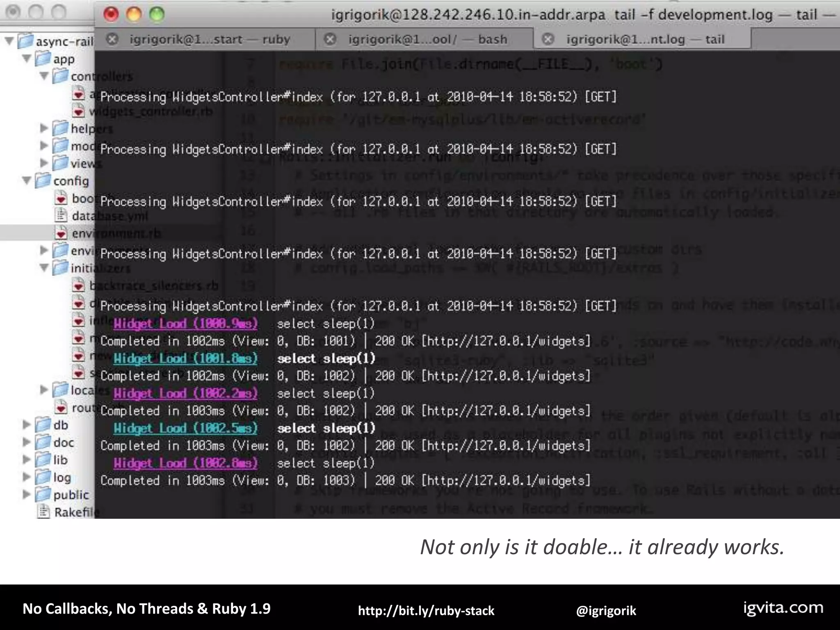The height and width of the screenshot is (630, 840).
Task: Collapse the config folder triangle
Action: (27, 180)
